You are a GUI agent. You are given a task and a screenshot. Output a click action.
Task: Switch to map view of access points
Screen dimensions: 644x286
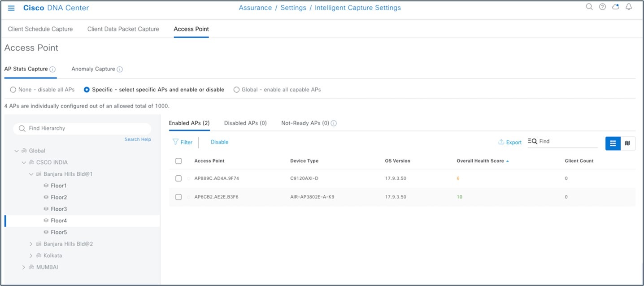point(627,143)
